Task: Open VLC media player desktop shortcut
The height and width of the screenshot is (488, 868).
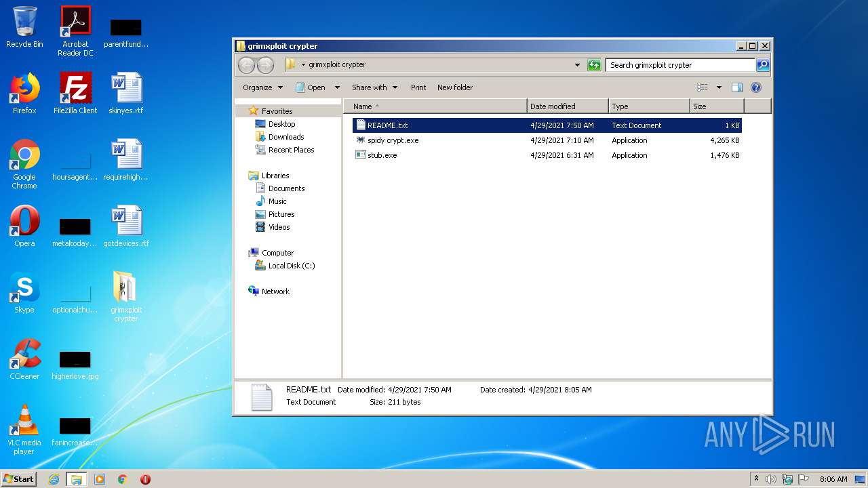Action: 24,430
